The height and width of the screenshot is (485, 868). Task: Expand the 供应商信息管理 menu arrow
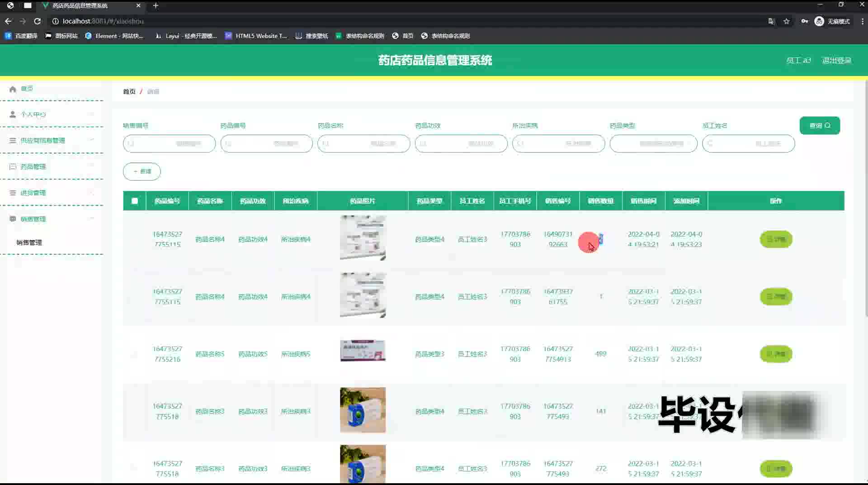tap(92, 140)
